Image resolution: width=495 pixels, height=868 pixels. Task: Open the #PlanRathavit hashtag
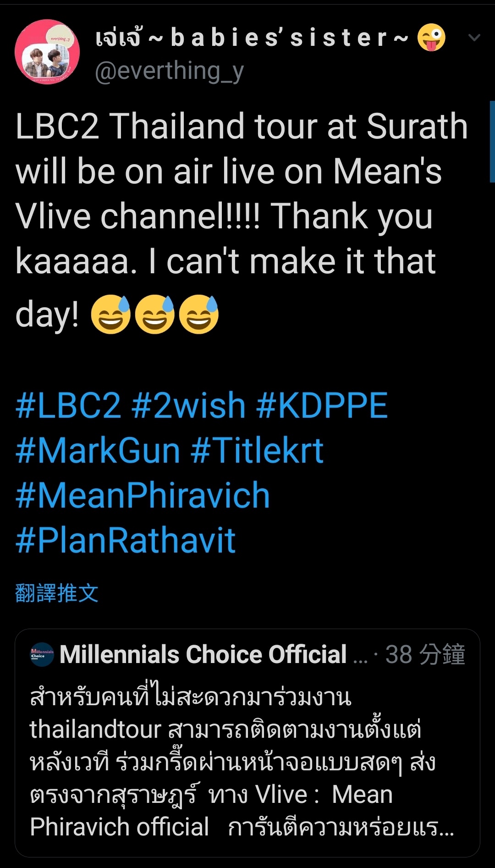125,540
